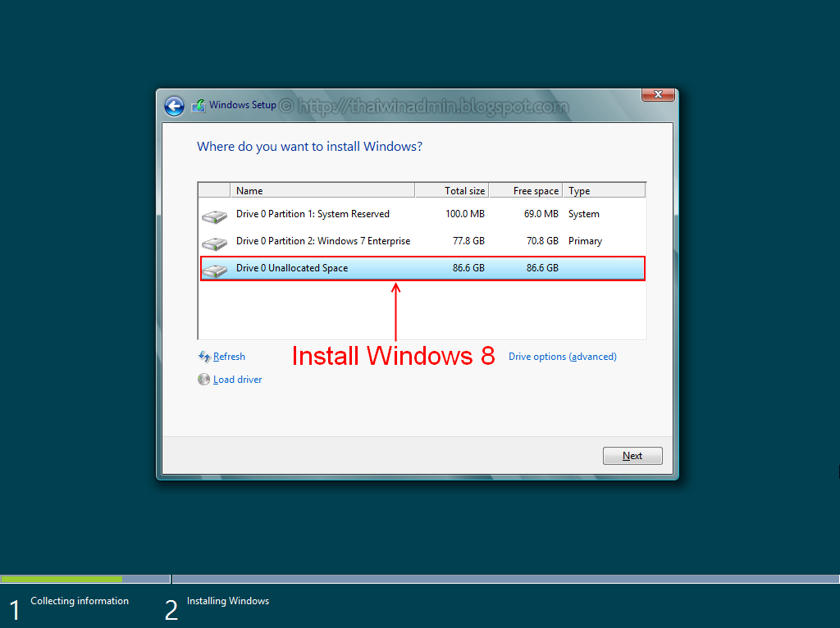Click the Refresh arrows icon

click(204, 357)
